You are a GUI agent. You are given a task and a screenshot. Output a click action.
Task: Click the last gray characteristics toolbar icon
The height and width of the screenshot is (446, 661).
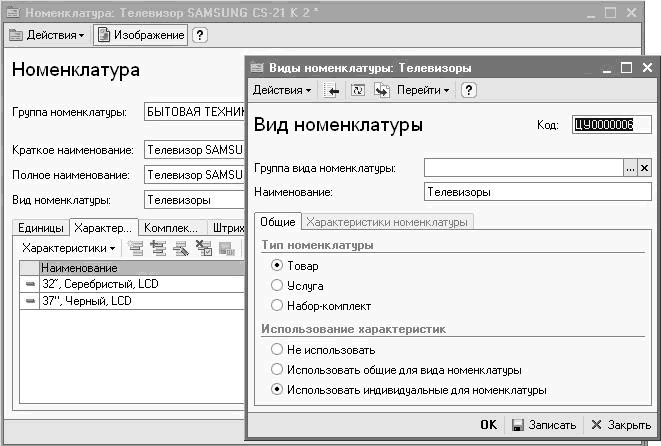(x=227, y=248)
